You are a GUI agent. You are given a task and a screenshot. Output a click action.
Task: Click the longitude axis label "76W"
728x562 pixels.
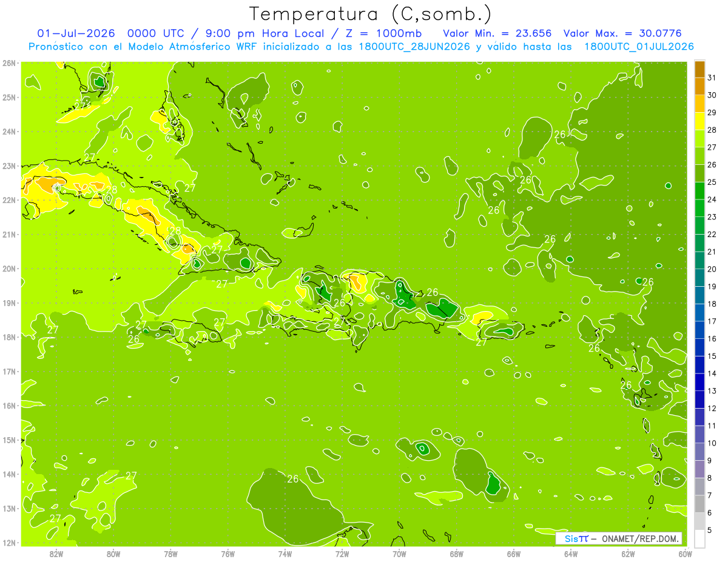pyautogui.click(x=228, y=553)
